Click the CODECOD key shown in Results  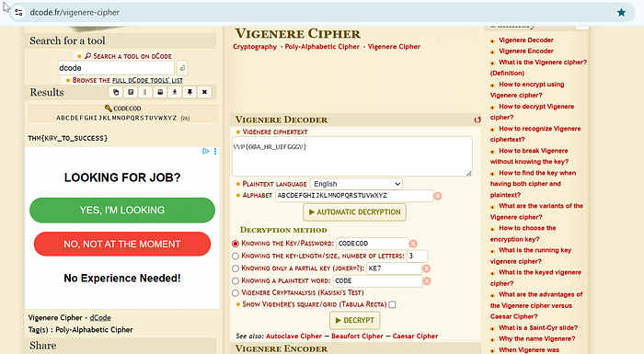127,108
